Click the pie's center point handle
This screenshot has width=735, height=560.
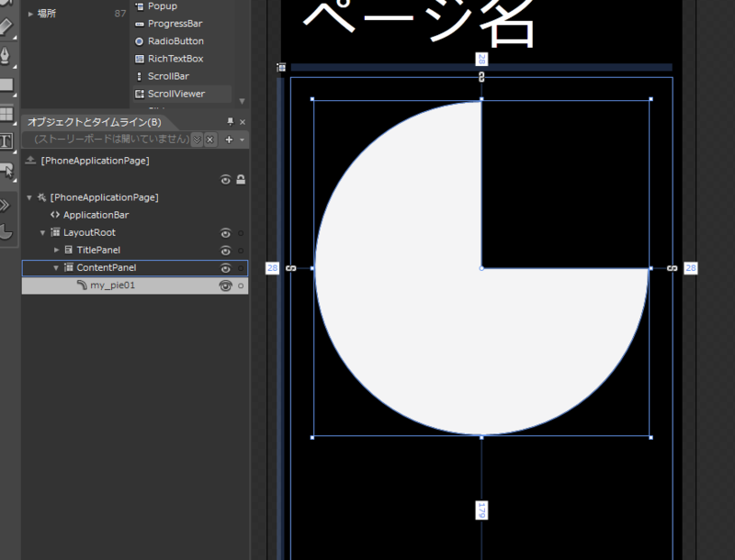481,268
